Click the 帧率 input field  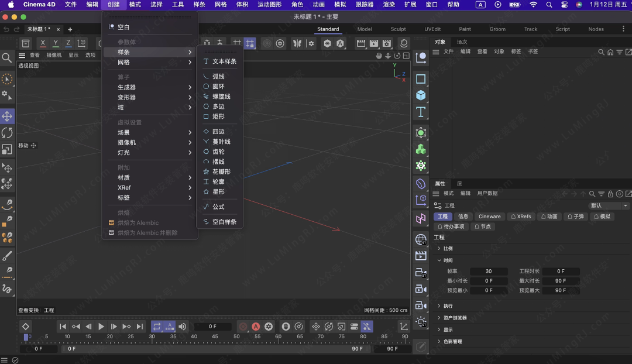pyautogui.click(x=489, y=272)
